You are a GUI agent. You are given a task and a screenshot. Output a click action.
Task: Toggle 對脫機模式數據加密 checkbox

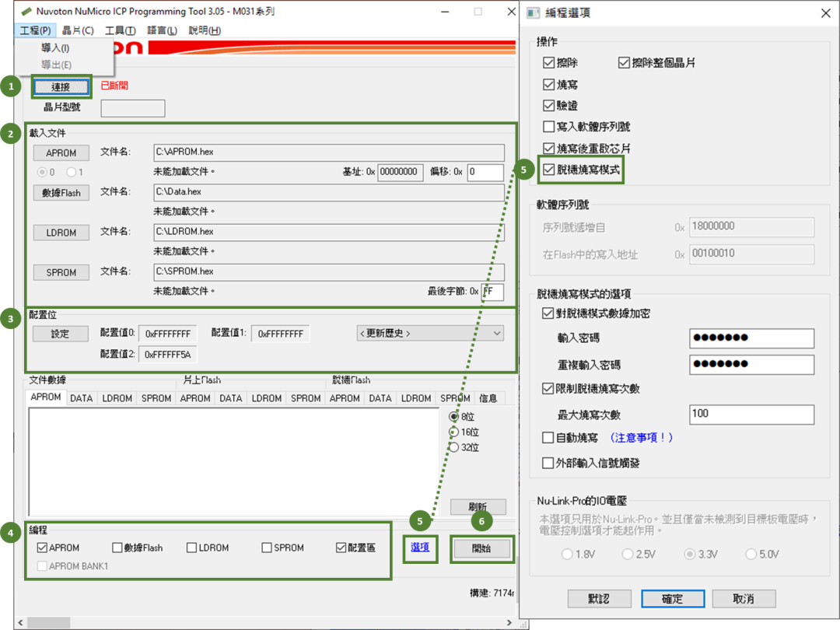[548, 313]
